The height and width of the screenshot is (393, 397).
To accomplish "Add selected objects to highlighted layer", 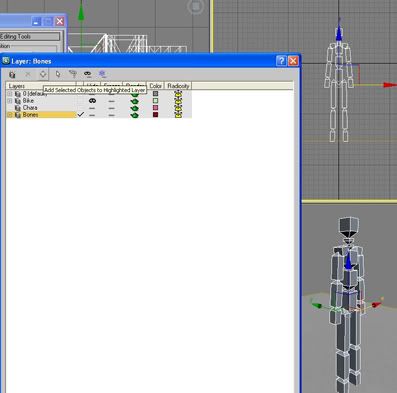I will tap(43, 74).
